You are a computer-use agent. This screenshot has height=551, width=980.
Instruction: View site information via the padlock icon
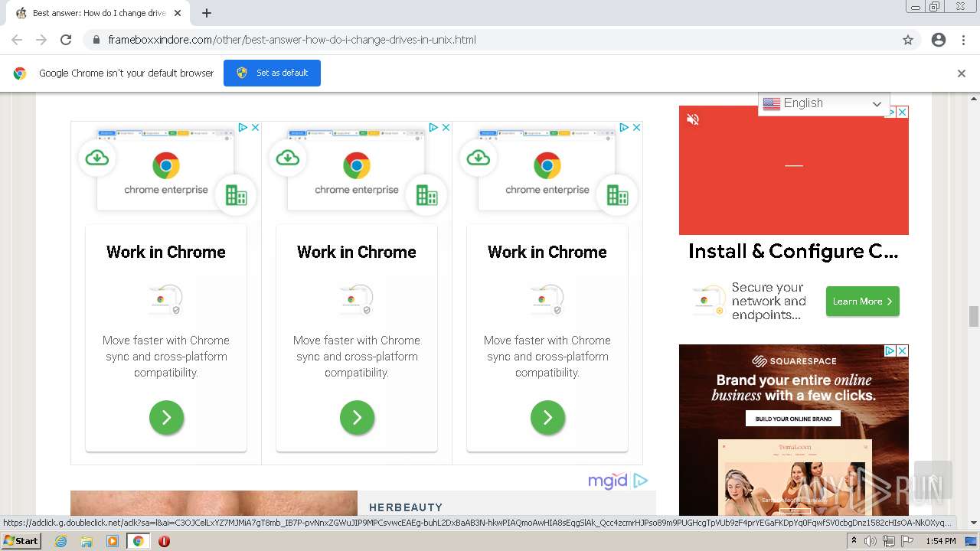pos(96,40)
